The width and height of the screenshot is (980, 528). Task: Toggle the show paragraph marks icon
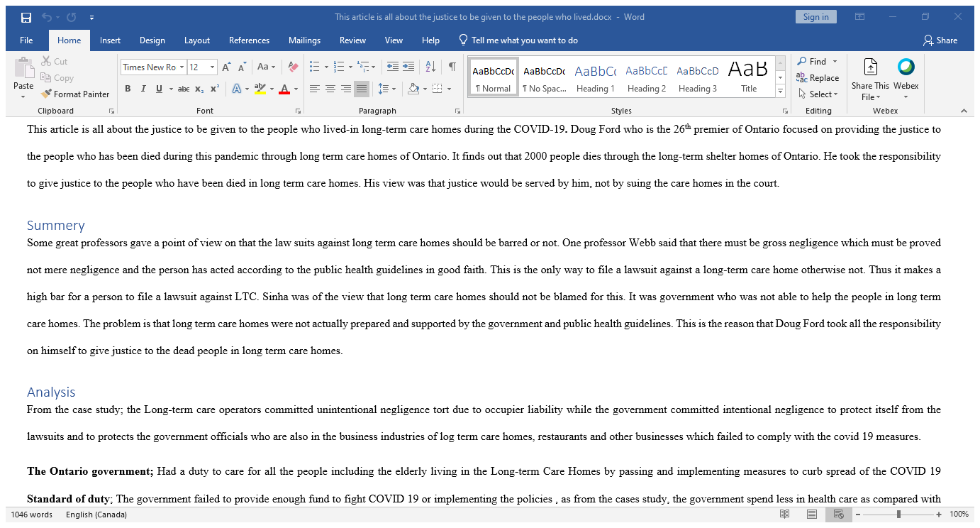click(452, 65)
